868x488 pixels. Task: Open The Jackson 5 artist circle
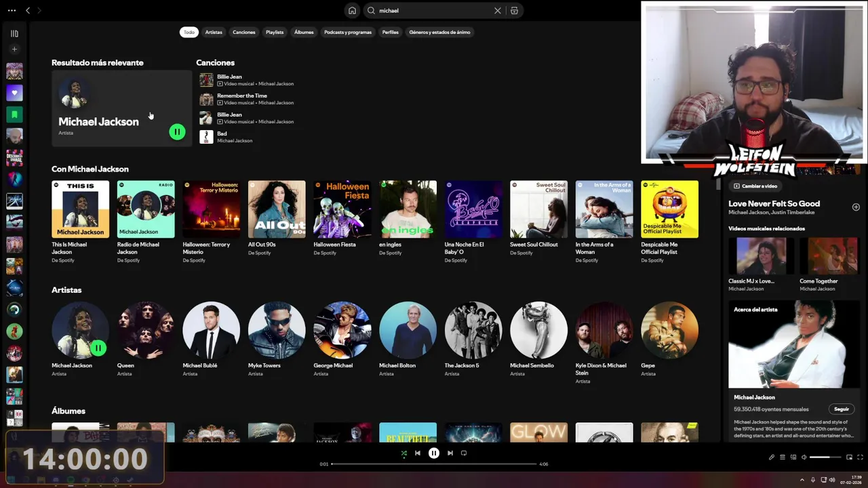(x=473, y=330)
